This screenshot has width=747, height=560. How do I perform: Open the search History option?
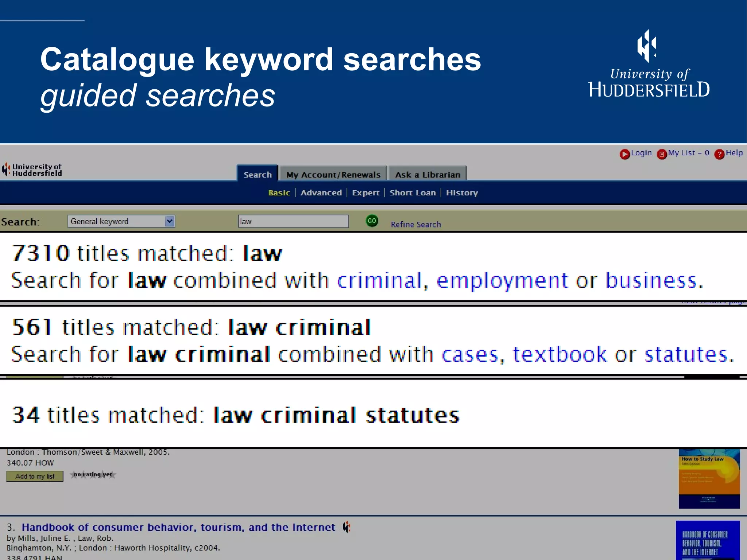[462, 192]
